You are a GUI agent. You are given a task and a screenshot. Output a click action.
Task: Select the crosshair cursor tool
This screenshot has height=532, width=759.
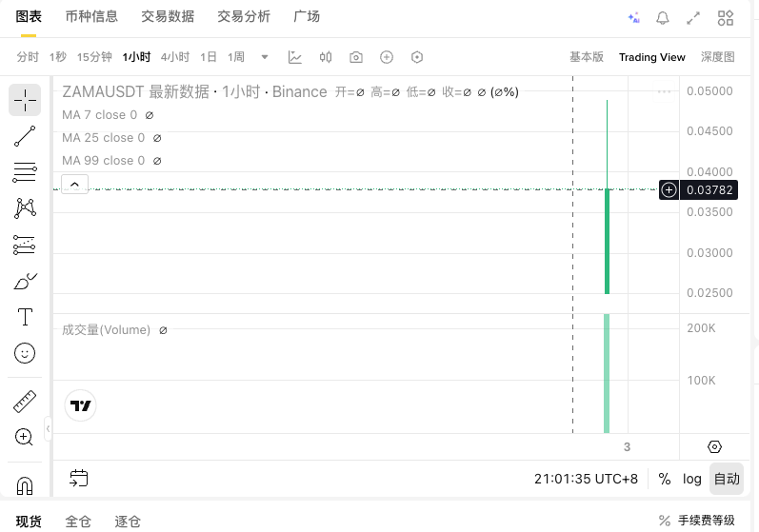click(25, 100)
